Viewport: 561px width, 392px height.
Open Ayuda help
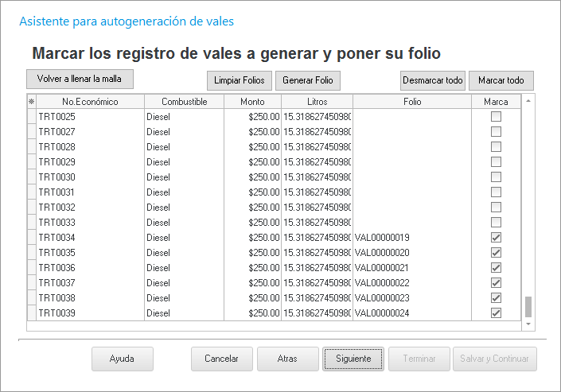[122, 359]
